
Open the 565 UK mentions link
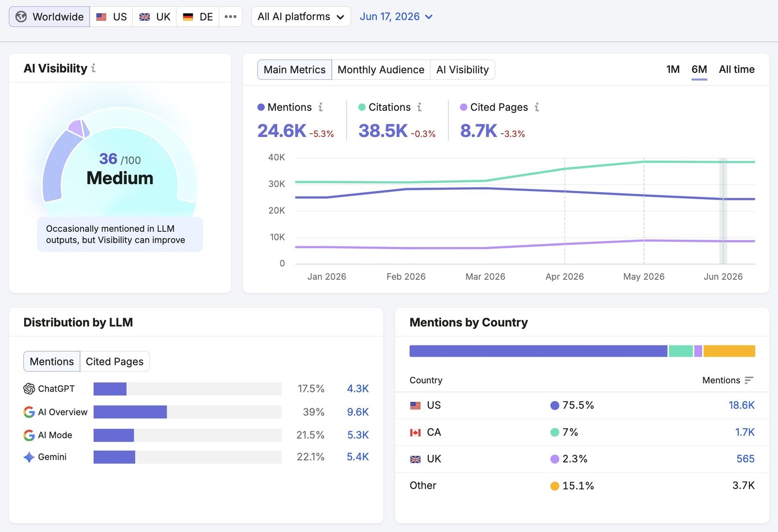click(x=745, y=459)
